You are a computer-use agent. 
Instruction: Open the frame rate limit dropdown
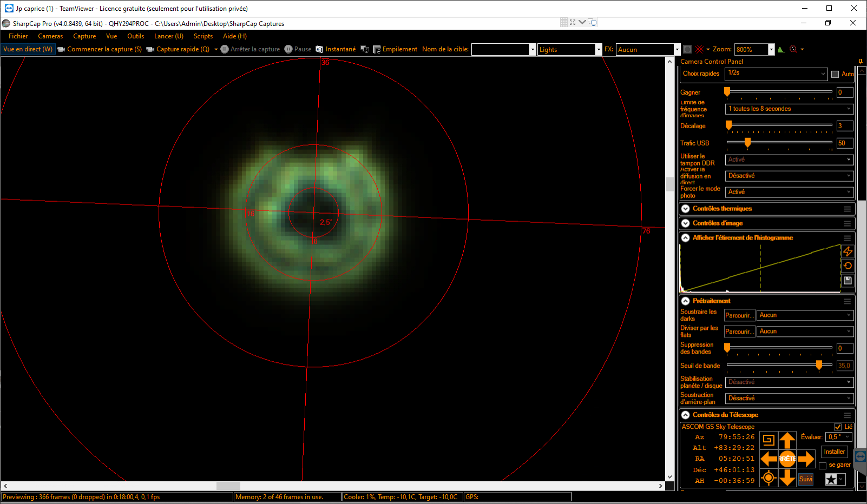(790, 109)
